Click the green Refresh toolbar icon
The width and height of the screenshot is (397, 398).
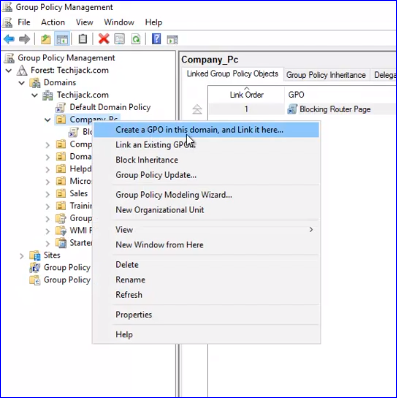click(x=136, y=39)
